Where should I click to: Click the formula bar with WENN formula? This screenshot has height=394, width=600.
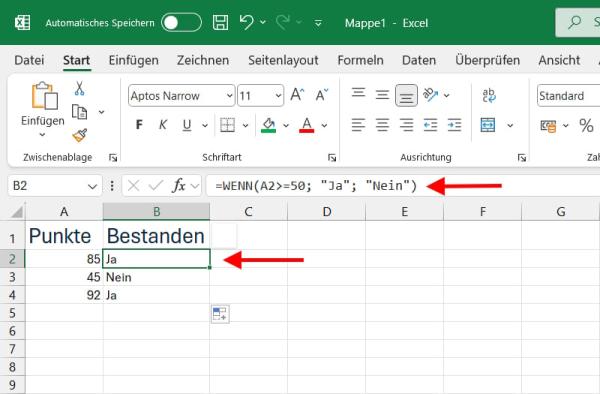pos(403,186)
